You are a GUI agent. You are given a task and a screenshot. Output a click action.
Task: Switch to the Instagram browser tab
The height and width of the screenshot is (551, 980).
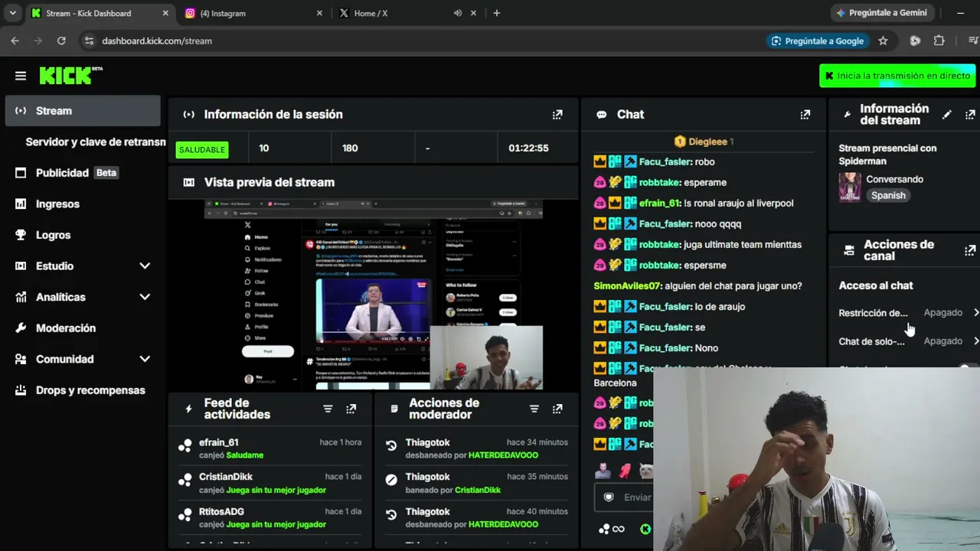(x=254, y=13)
